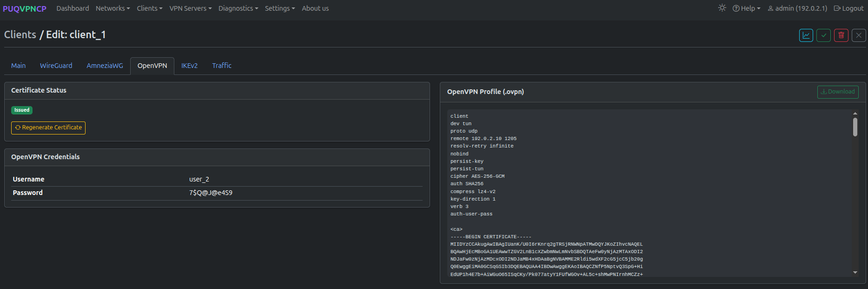Switch to the AmneziaWG tab
The width and height of the screenshot is (868, 289).
coord(105,66)
